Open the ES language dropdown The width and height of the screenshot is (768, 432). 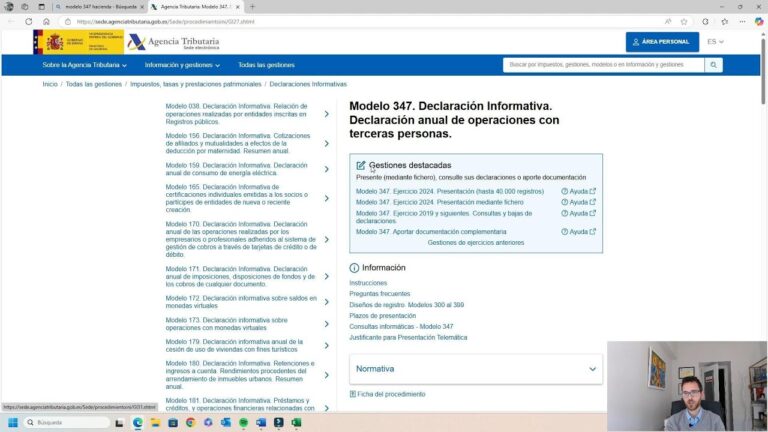pyautogui.click(x=715, y=42)
